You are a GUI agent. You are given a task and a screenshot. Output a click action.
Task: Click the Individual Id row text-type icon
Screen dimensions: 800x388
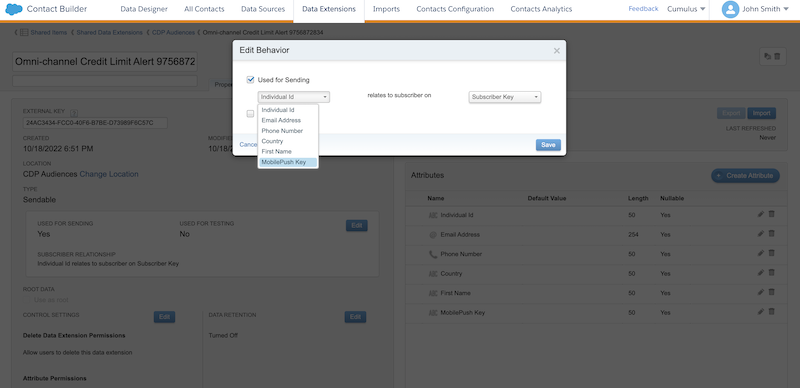(x=433, y=215)
